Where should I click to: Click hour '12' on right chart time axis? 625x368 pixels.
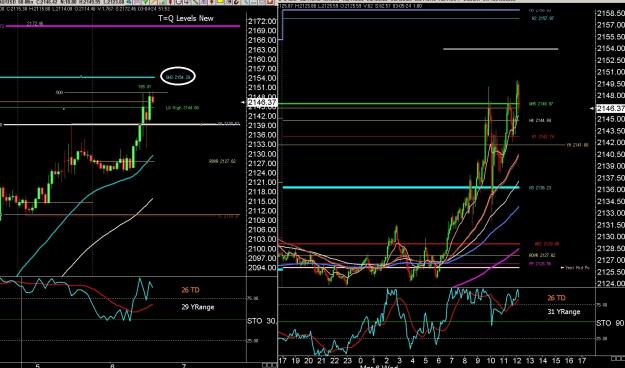tap(517, 360)
